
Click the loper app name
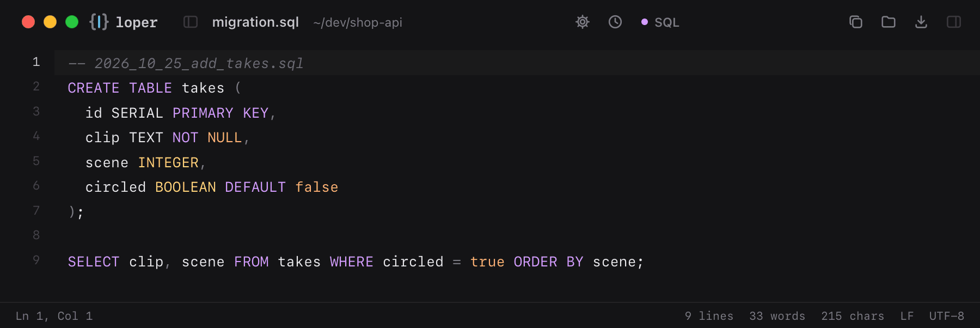coord(137,22)
